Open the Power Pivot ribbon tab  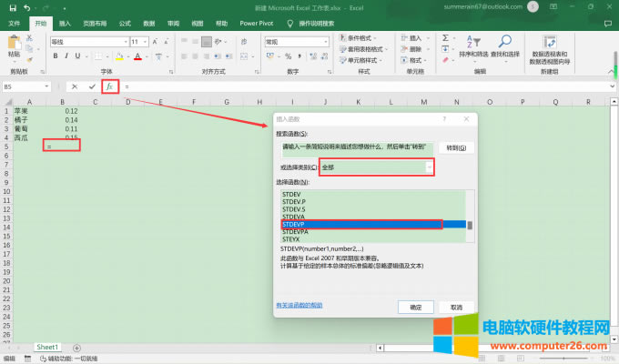tap(258, 22)
